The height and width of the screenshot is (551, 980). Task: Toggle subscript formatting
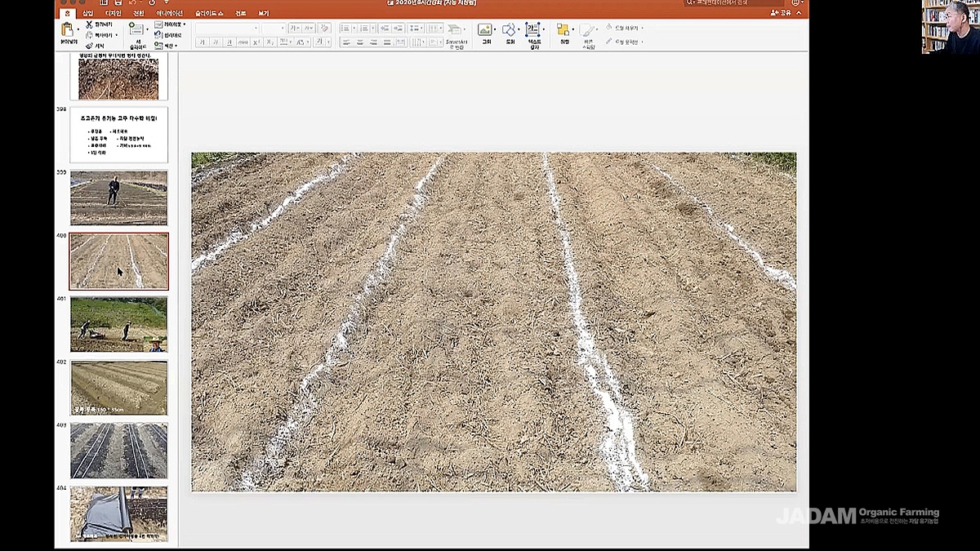pos(269,42)
